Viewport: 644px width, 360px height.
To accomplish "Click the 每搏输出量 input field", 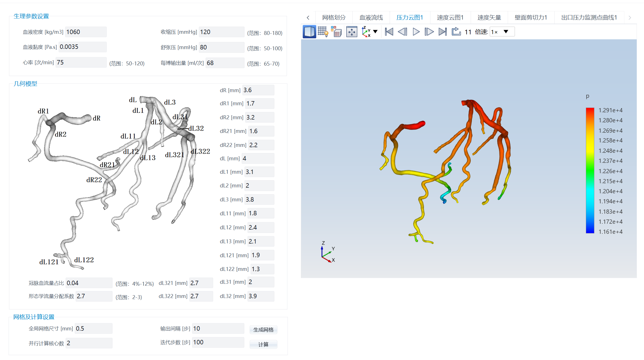I will (225, 63).
